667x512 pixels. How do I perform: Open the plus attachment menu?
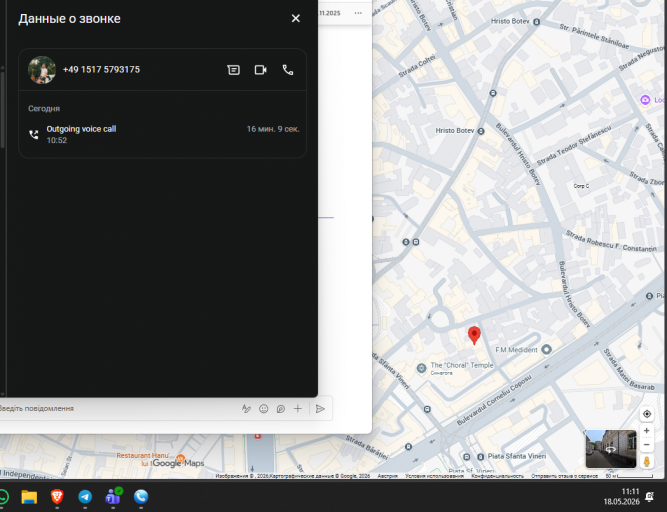298,409
